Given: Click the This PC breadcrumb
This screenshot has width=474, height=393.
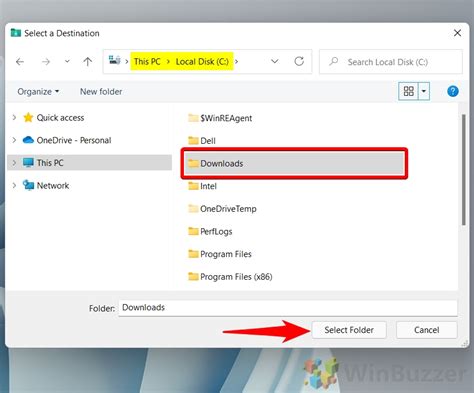Looking at the screenshot, I should 147,62.
